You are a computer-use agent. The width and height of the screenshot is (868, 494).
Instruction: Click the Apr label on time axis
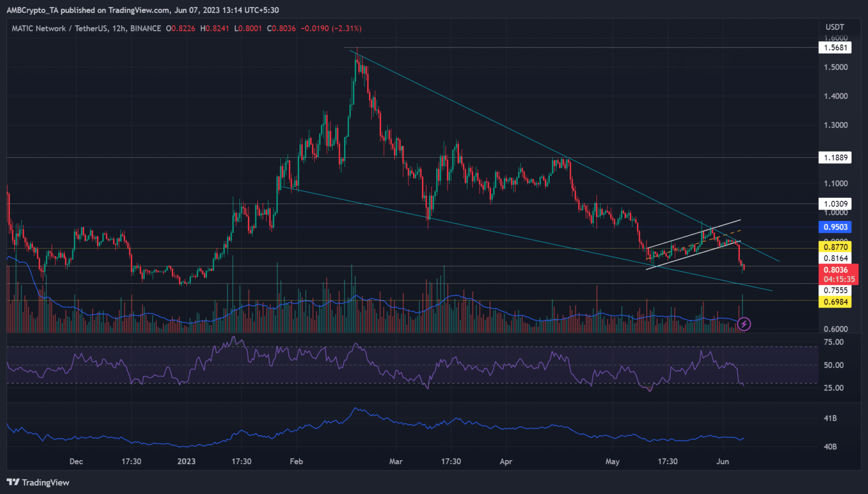pos(506,461)
